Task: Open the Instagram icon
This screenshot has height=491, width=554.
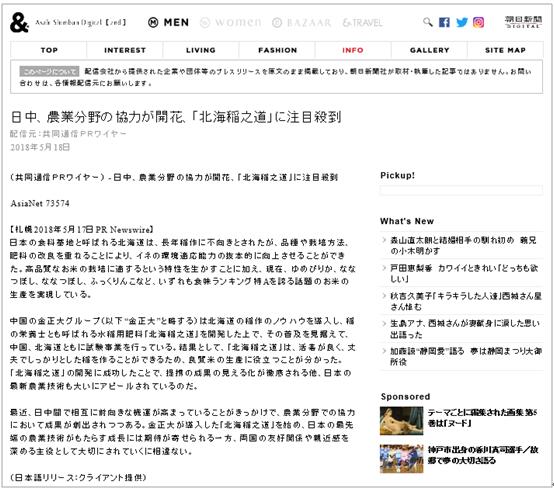Action: click(478, 23)
